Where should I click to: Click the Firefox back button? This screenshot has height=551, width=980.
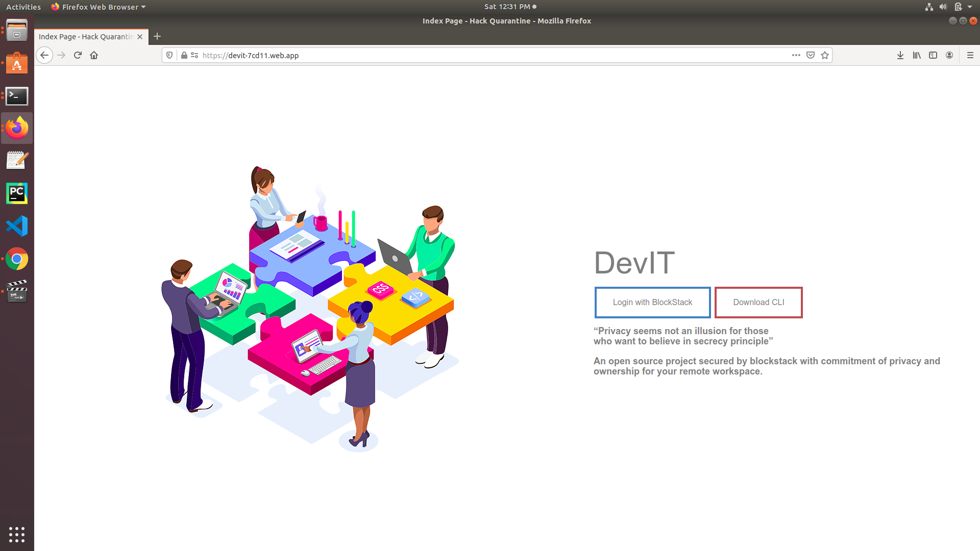click(x=44, y=55)
